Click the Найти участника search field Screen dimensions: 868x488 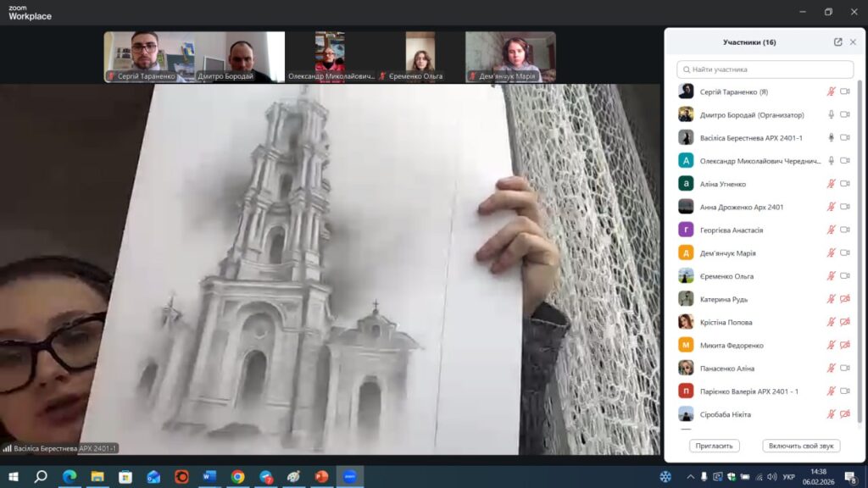pyautogui.click(x=765, y=69)
